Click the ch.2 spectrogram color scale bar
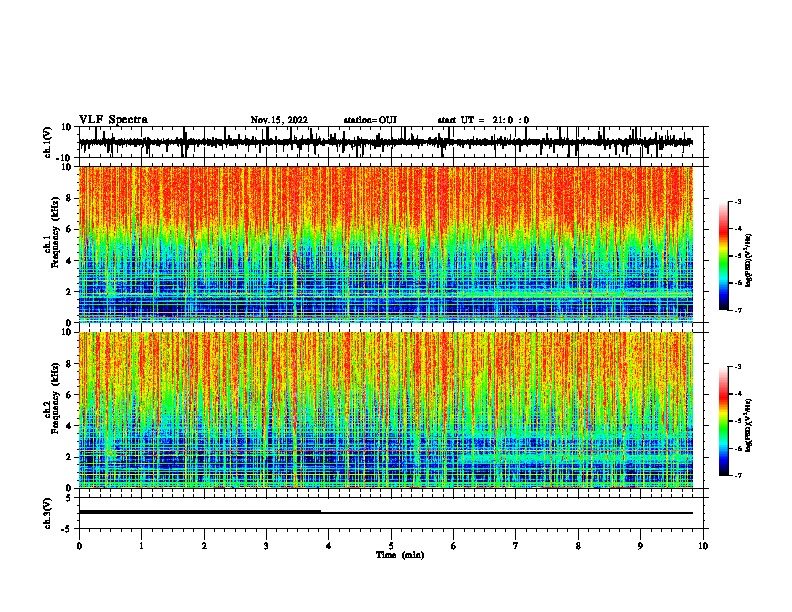 click(724, 421)
